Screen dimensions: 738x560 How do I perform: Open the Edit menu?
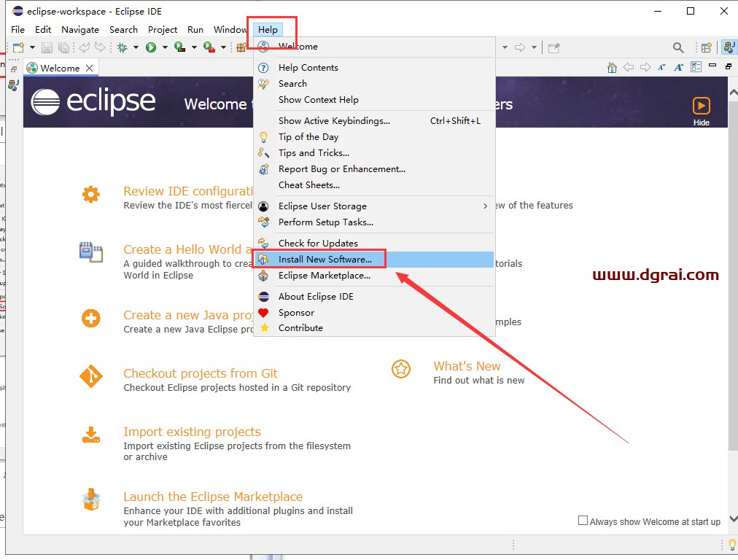(x=43, y=30)
